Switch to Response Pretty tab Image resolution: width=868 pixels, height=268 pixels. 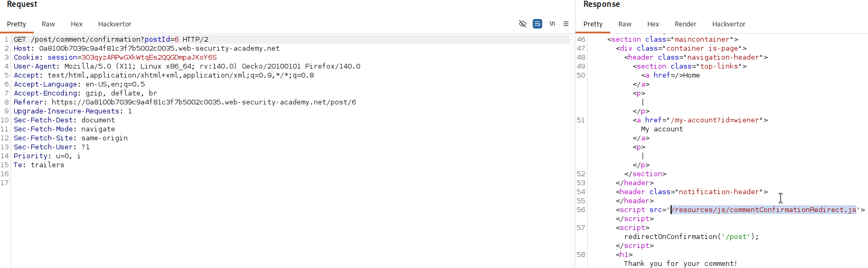[x=593, y=24]
